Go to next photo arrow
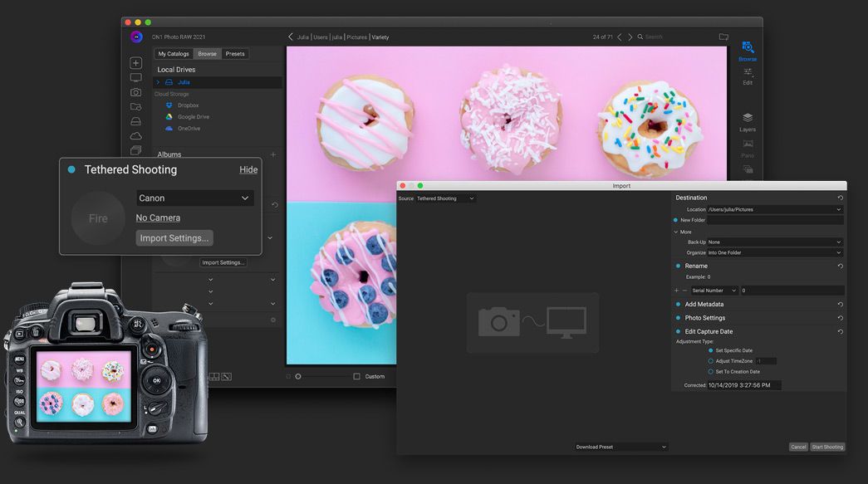Viewport: 868px width, 484px height. pyautogui.click(x=630, y=37)
